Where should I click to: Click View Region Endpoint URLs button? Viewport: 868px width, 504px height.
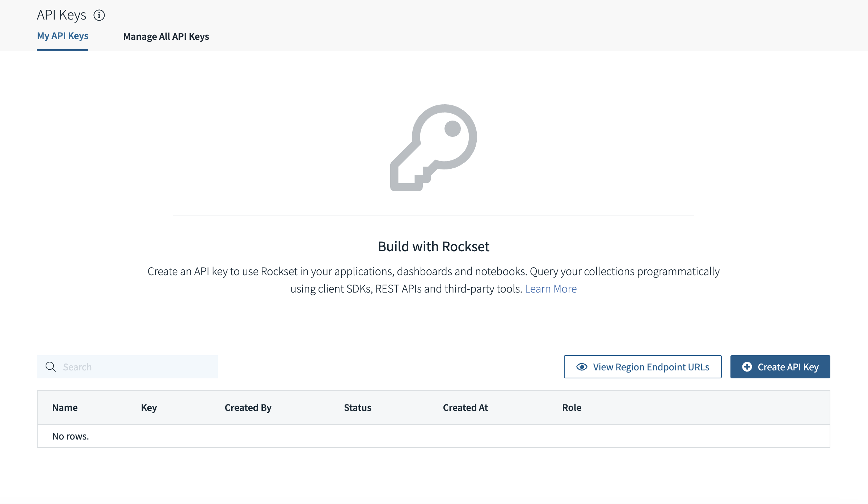642,367
